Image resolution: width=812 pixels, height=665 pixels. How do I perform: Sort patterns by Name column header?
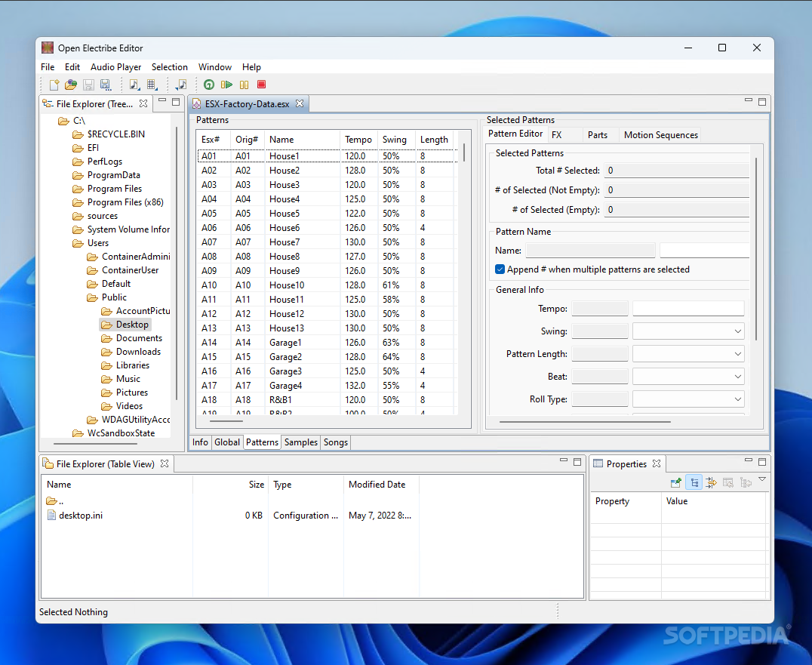[x=302, y=140]
